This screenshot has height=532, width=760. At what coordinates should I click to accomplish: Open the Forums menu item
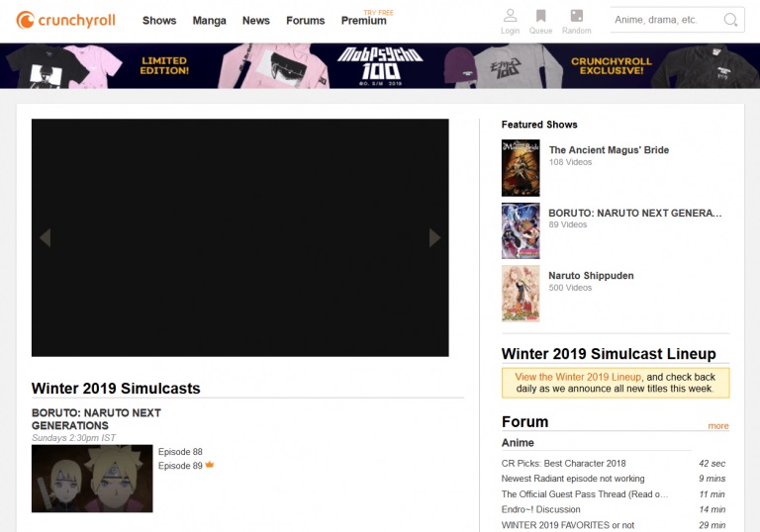click(x=306, y=21)
